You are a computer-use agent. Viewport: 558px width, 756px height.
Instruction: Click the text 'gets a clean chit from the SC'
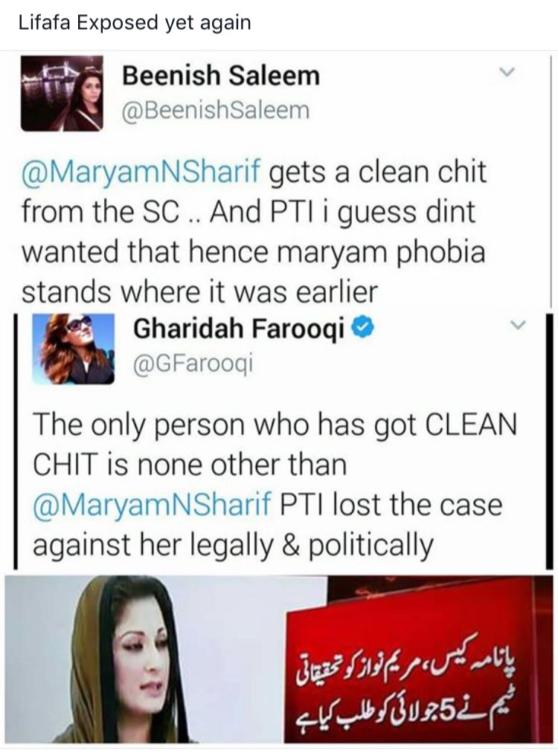pyautogui.click(x=254, y=192)
